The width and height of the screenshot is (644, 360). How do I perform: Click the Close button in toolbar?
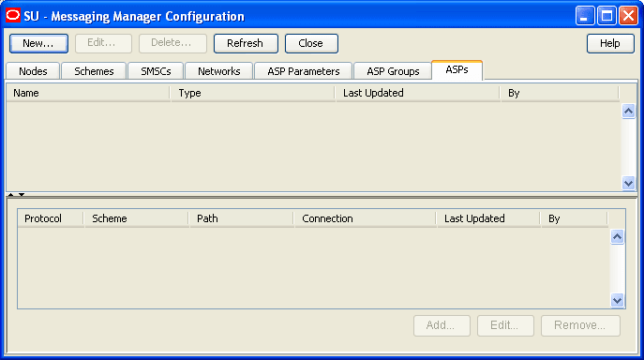pos(311,43)
